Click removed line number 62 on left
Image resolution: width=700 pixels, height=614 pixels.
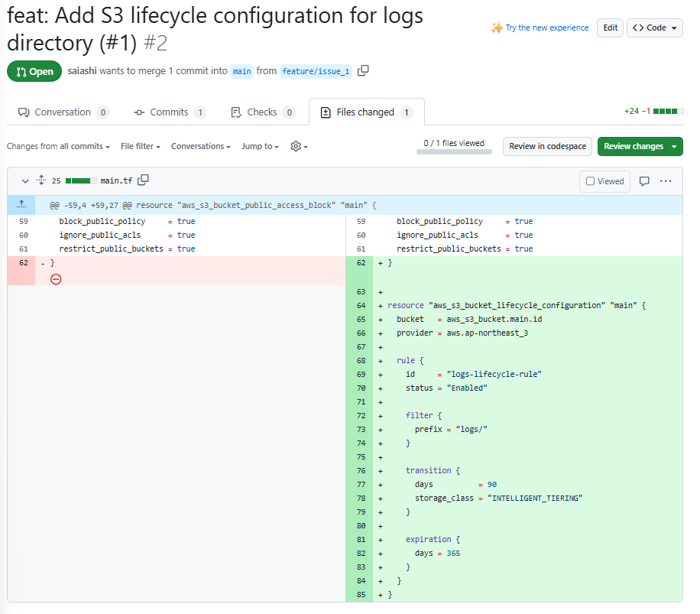click(23, 262)
